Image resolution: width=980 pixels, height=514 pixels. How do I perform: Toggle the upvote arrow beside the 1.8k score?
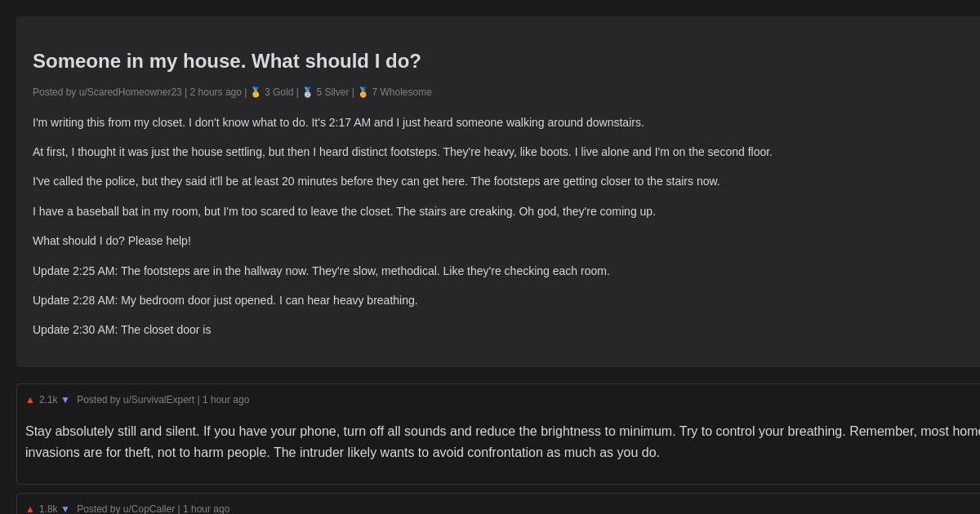tap(30, 508)
